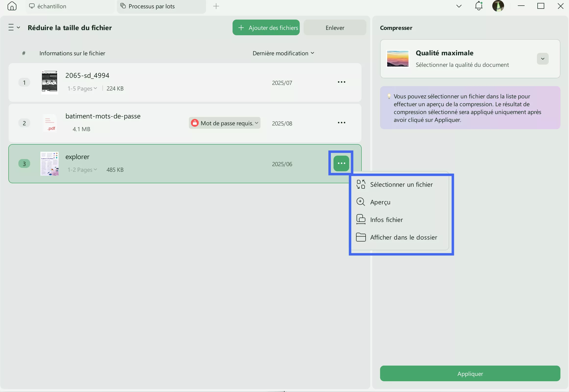Expand the 1-2 Pages selector for explorer
This screenshot has width=569, height=392.
[x=82, y=170]
